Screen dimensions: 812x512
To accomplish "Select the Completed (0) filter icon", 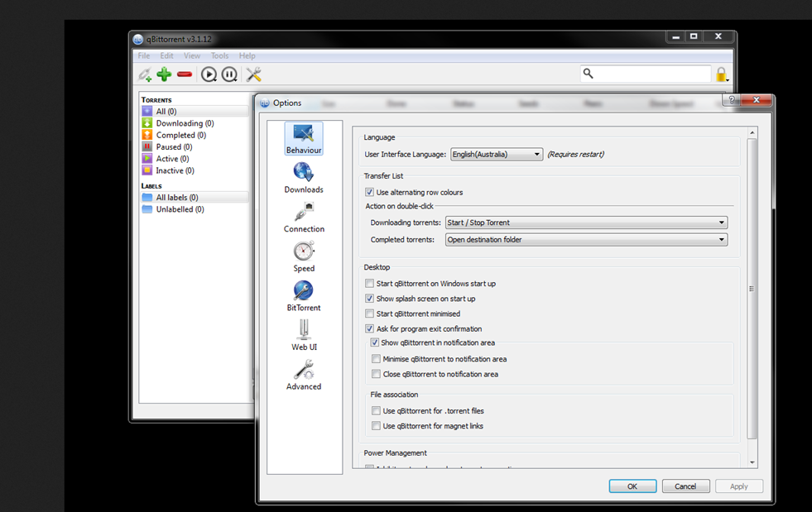I will (147, 135).
